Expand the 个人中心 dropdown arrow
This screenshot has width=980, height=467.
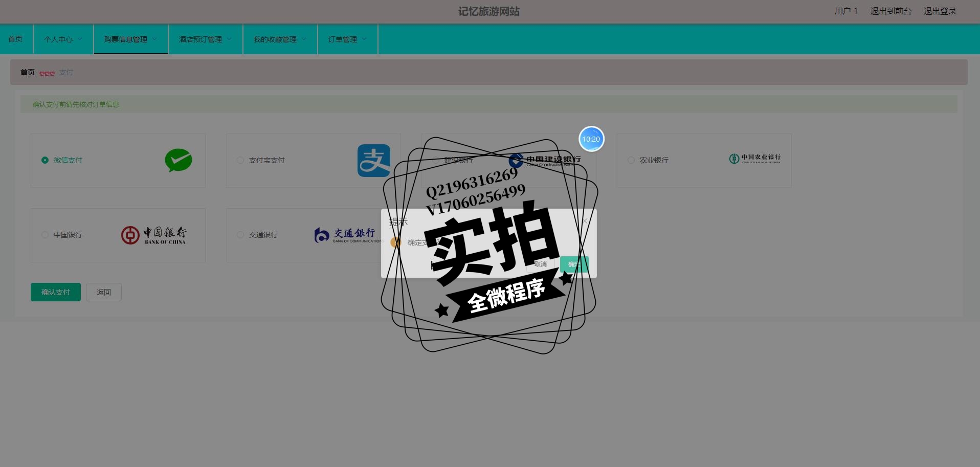coord(79,39)
